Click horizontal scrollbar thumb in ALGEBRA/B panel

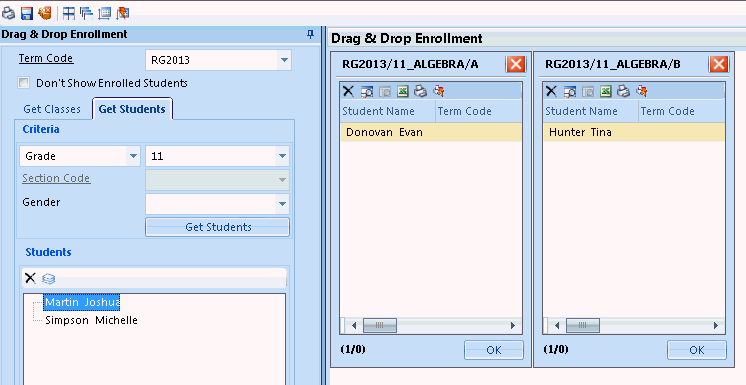(x=582, y=326)
